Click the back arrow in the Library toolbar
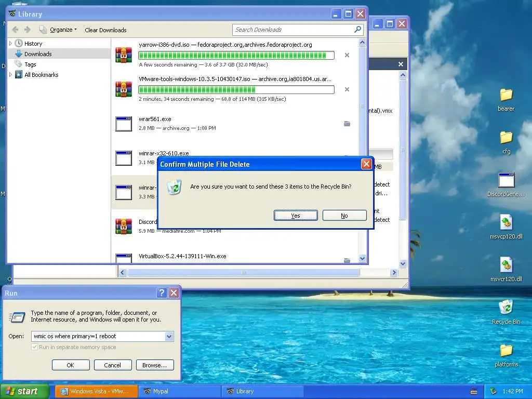Screen dimensions: 532x399 click(15, 30)
